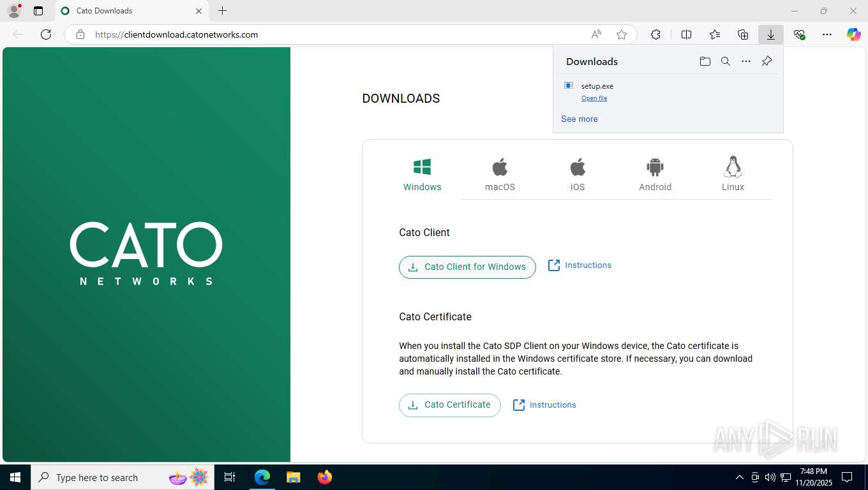Pin the Downloads panel
Screen dimensions: 868x490
point(767,61)
